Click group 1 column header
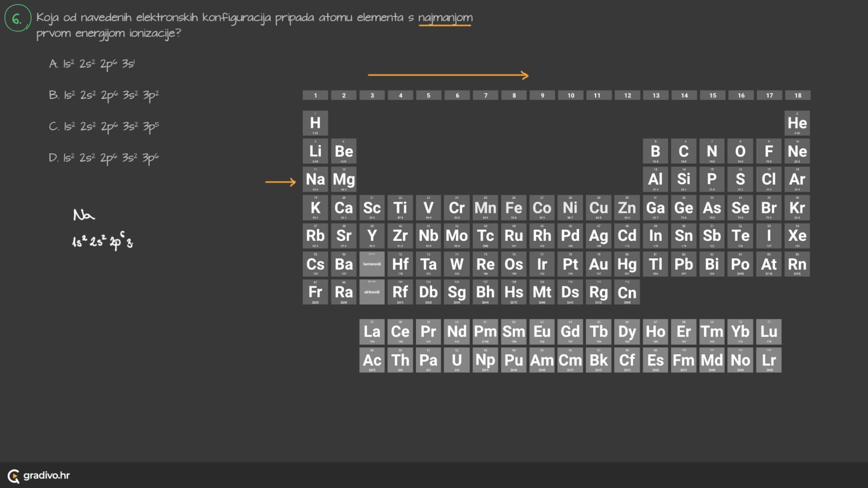The image size is (868, 488). coord(315,95)
